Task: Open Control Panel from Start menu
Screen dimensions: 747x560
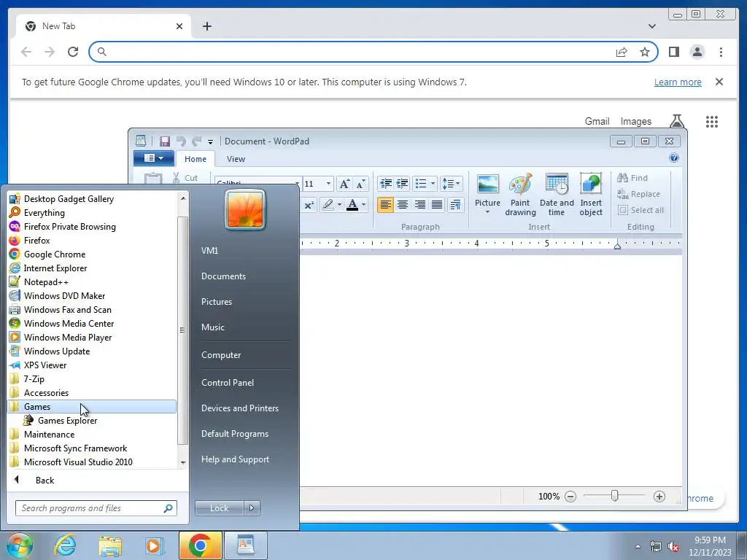Action: click(x=228, y=383)
